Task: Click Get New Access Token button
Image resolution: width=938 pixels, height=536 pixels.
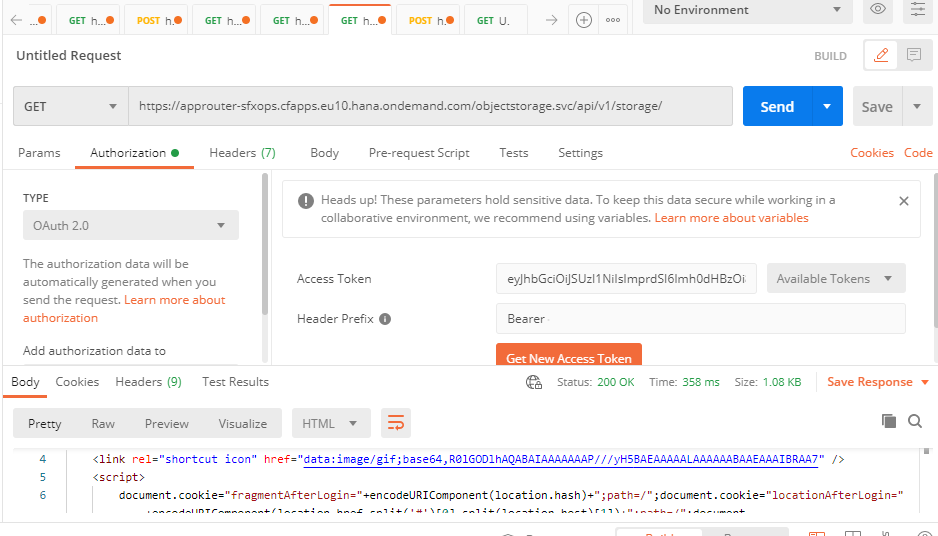Action: pos(568,354)
